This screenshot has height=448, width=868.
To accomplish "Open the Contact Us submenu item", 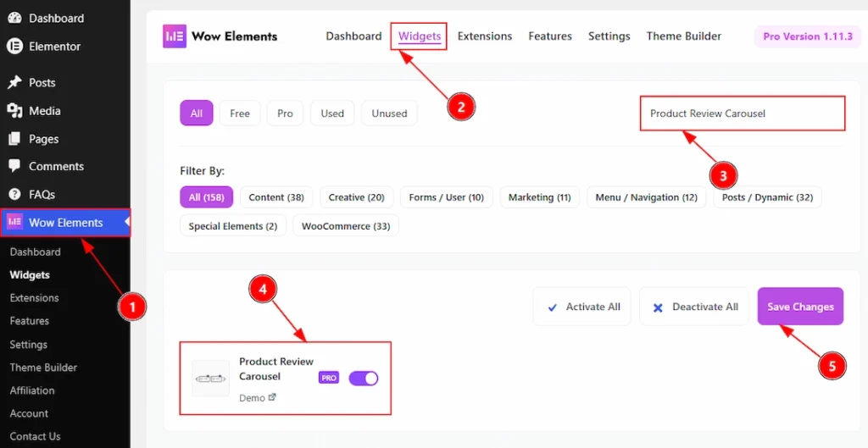I will point(35,436).
